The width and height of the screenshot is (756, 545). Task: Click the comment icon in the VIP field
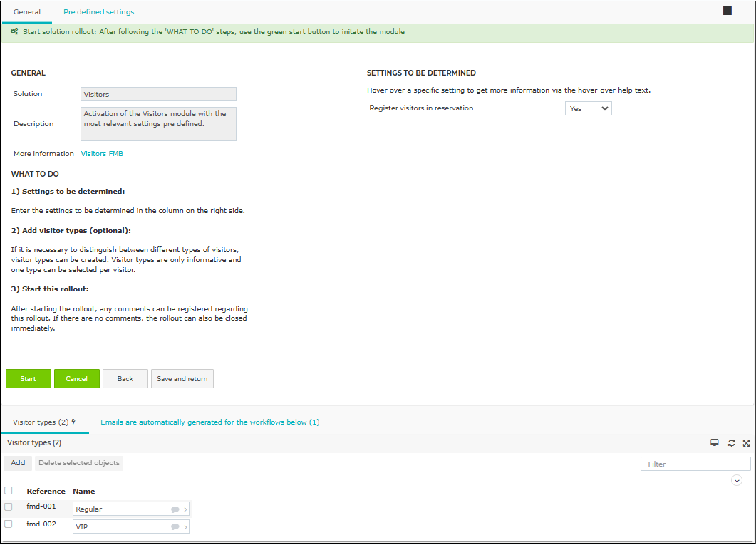coord(175,527)
